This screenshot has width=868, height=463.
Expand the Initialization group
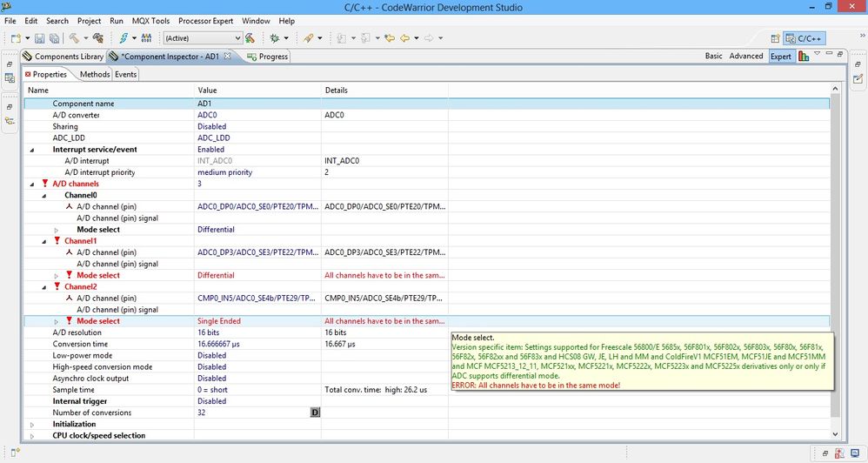[31, 425]
